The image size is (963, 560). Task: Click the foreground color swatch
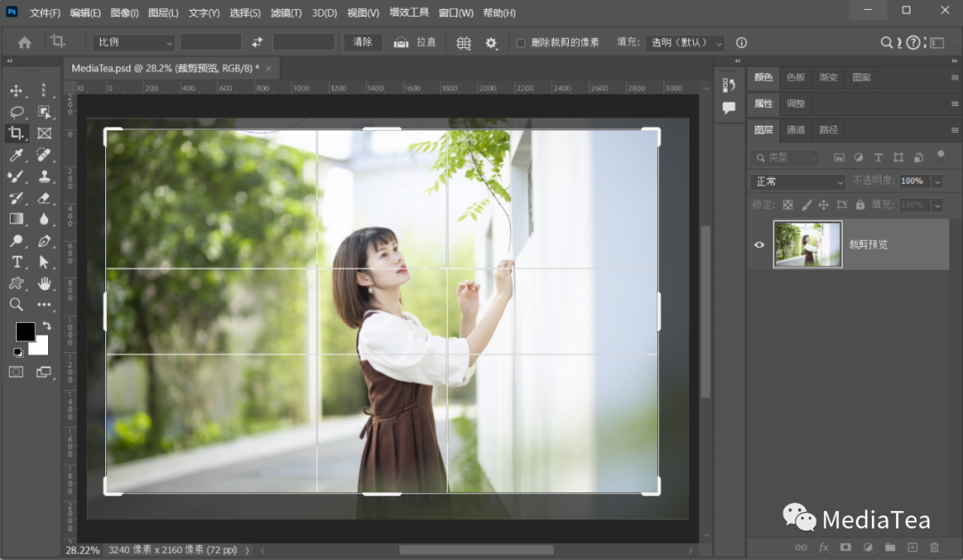click(x=26, y=332)
